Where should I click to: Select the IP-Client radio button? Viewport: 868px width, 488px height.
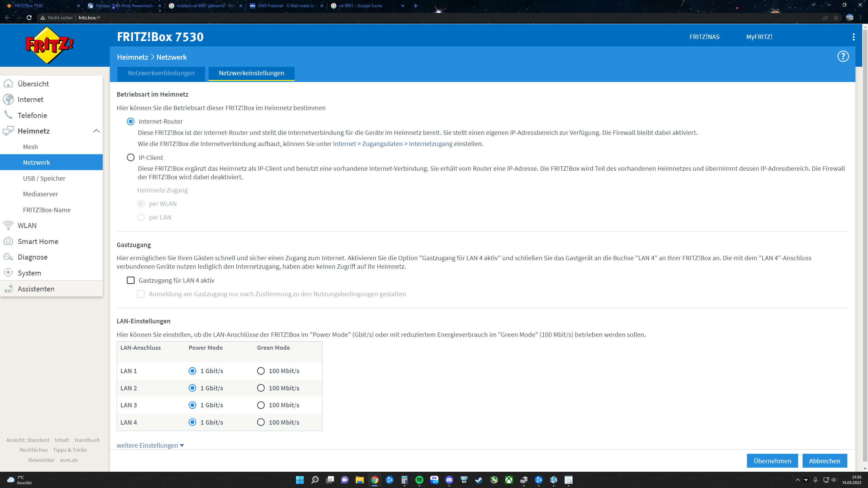(131, 158)
